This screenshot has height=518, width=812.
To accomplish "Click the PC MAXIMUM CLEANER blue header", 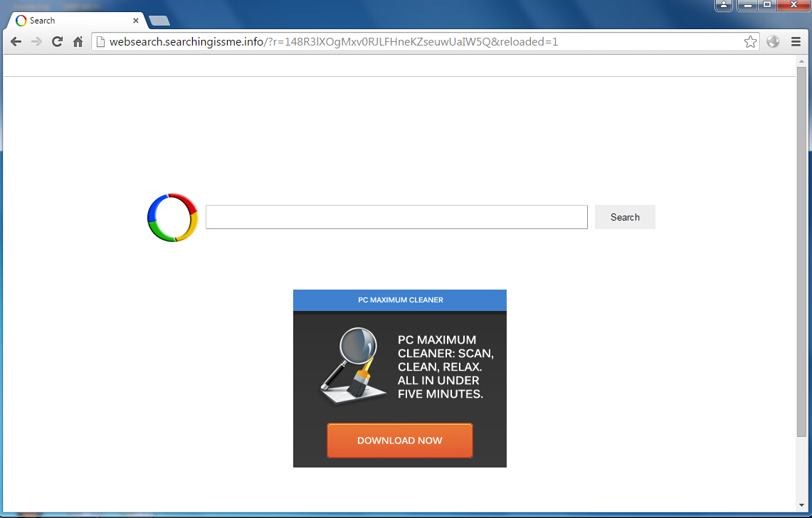I will point(400,300).
